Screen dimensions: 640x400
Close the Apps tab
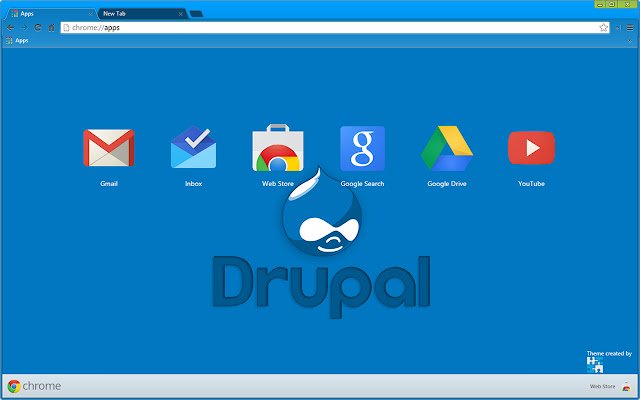click(x=91, y=14)
